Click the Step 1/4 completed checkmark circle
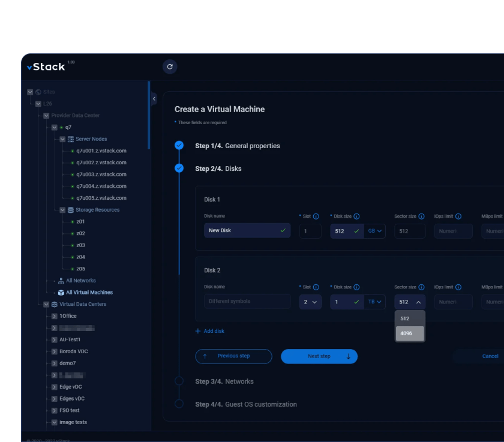The width and height of the screenshot is (504, 442). click(x=179, y=146)
